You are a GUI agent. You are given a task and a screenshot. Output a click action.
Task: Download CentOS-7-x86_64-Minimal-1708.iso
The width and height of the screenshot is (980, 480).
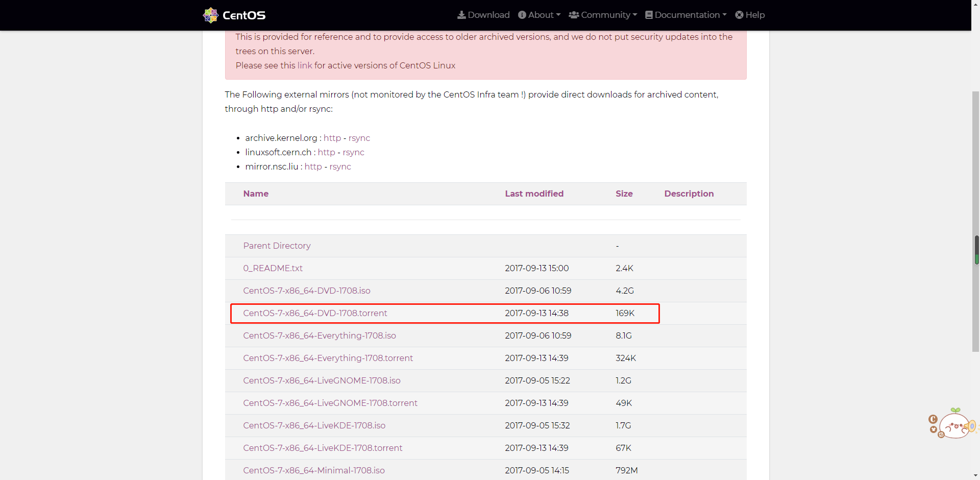point(314,470)
